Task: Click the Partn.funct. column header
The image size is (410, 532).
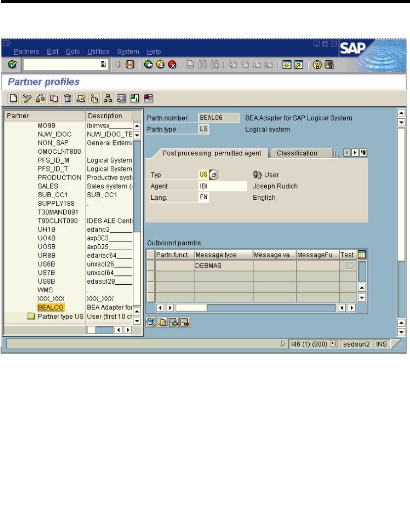Action: tap(175, 255)
